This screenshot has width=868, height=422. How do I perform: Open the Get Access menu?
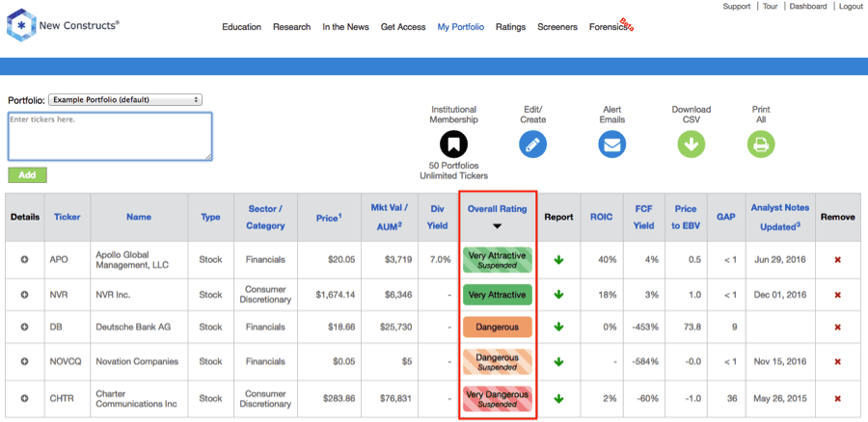click(x=403, y=27)
